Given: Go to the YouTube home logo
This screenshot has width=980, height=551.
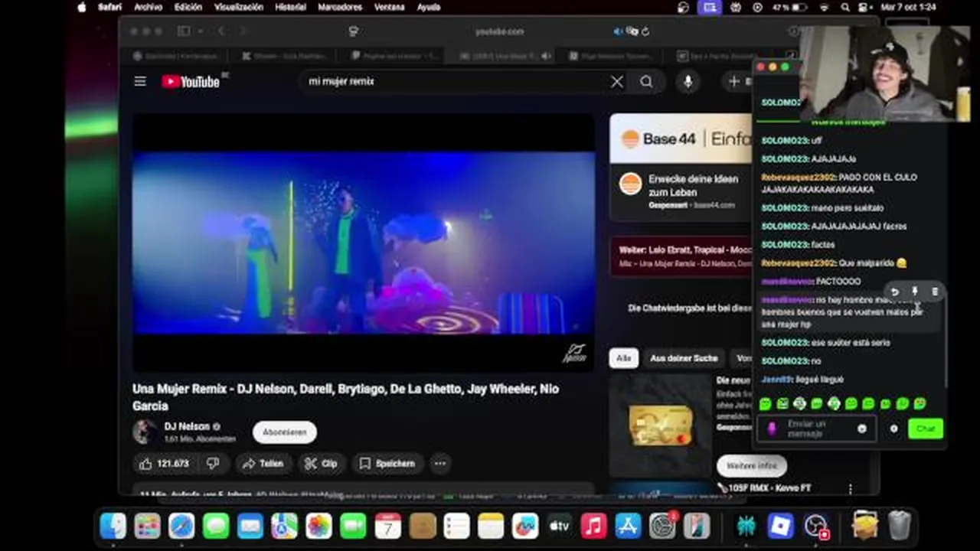Looking at the screenshot, I should (191, 81).
